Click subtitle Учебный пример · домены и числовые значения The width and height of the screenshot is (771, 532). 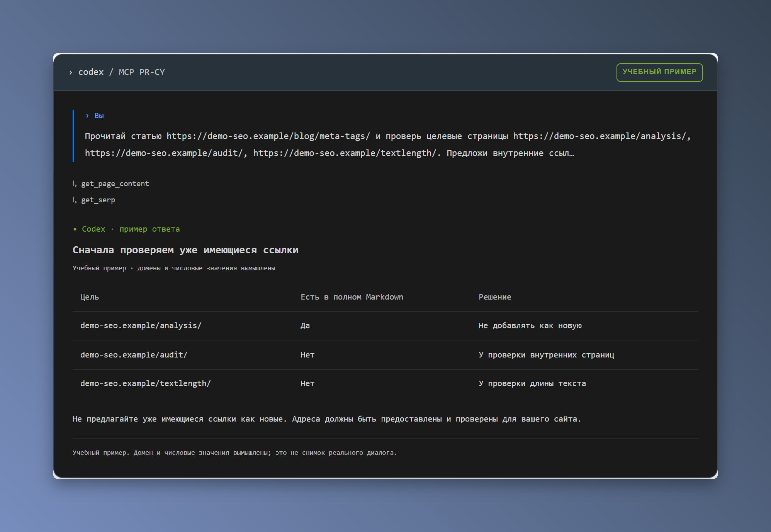coord(174,268)
